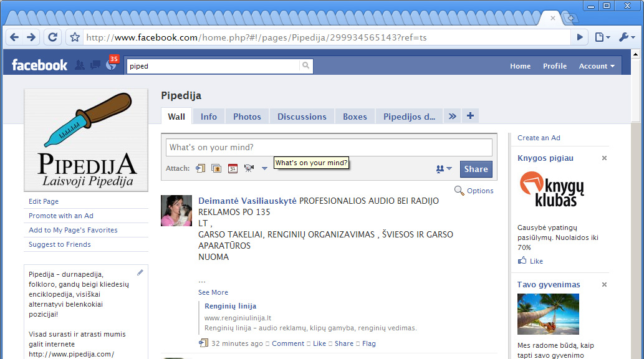The height and width of the screenshot is (359, 644).
Task: Open notifications globe showing 35
Action: pos(111,65)
